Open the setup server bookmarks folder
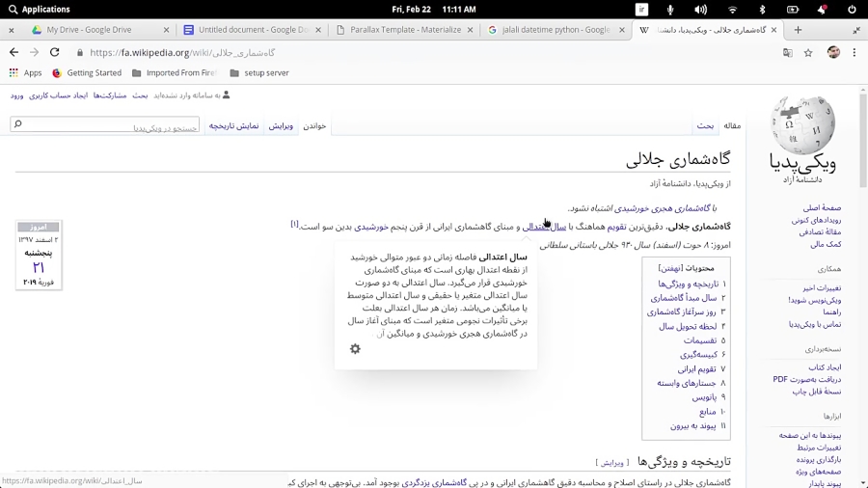The width and height of the screenshot is (868, 488). pyautogui.click(x=259, y=72)
